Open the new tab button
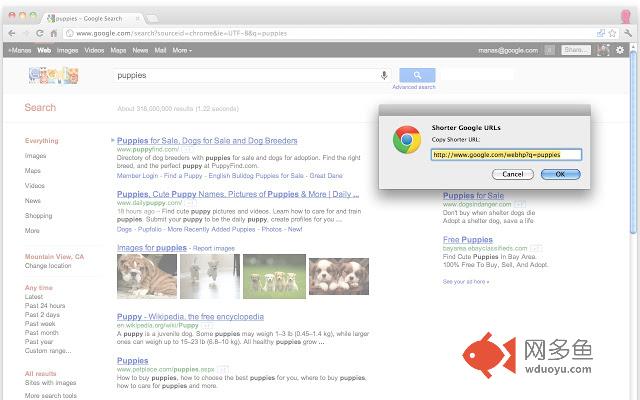Screen dimensions: 640x400 click(x=152, y=19)
